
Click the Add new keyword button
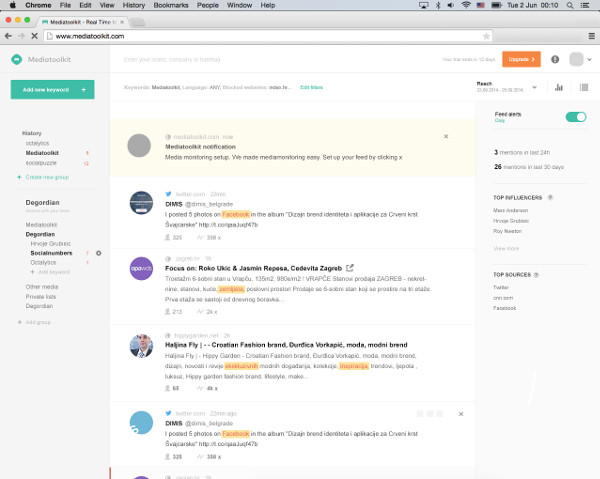[x=52, y=90]
